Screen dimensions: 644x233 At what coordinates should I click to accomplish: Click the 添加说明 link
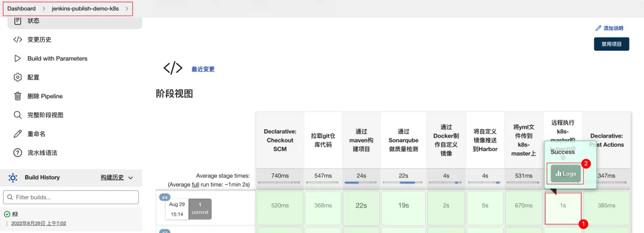[613, 28]
